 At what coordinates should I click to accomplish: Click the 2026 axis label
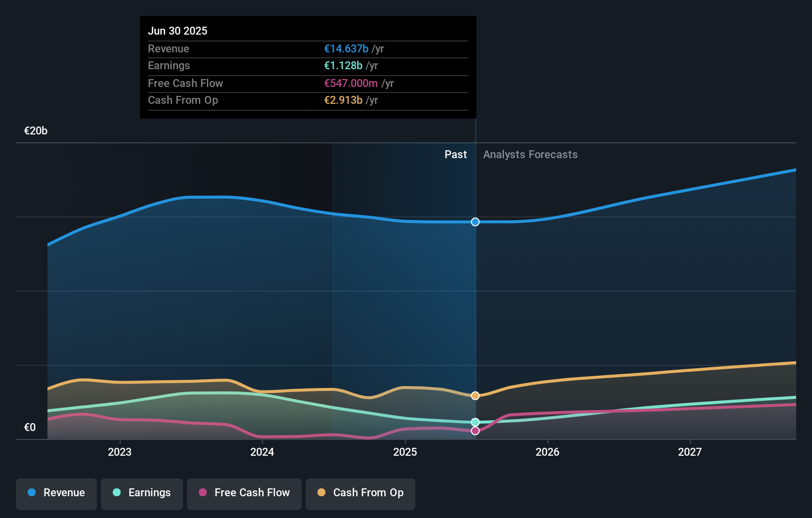tap(547, 452)
